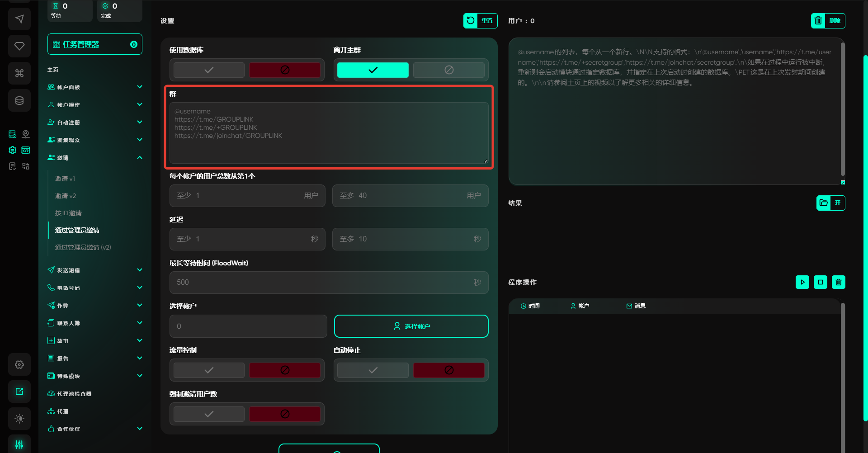Select 邀请 v1 submenu item
The image size is (868, 453).
[x=65, y=179]
